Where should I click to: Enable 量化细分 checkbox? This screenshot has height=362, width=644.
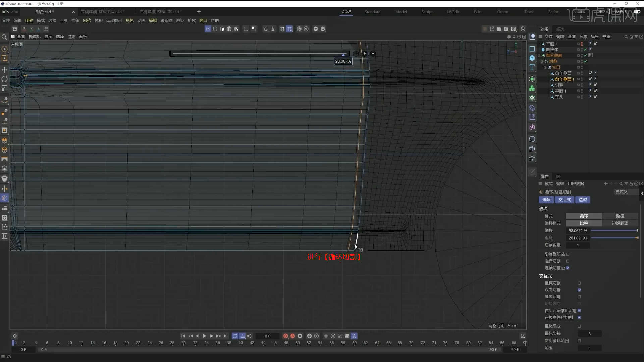[x=579, y=326]
